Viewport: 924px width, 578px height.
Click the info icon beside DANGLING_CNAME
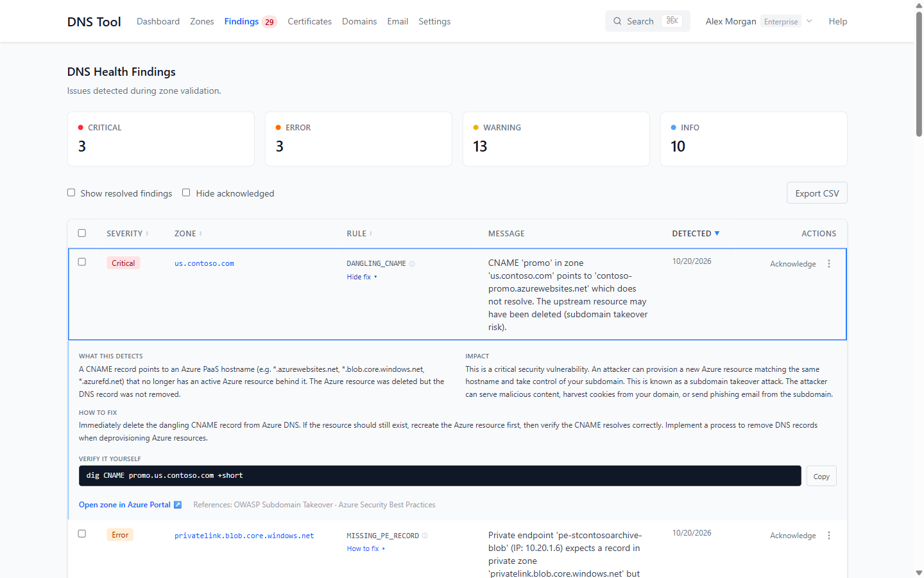tap(412, 264)
